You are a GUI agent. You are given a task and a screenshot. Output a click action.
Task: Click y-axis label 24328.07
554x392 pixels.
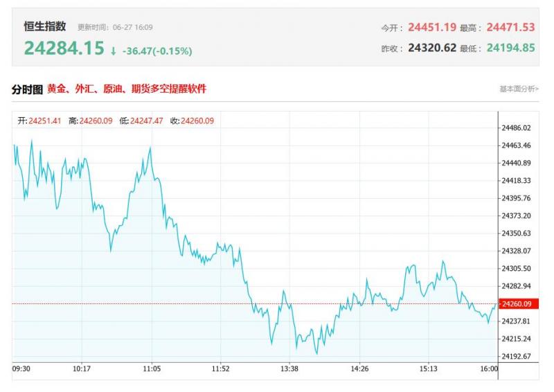(x=516, y=251)
